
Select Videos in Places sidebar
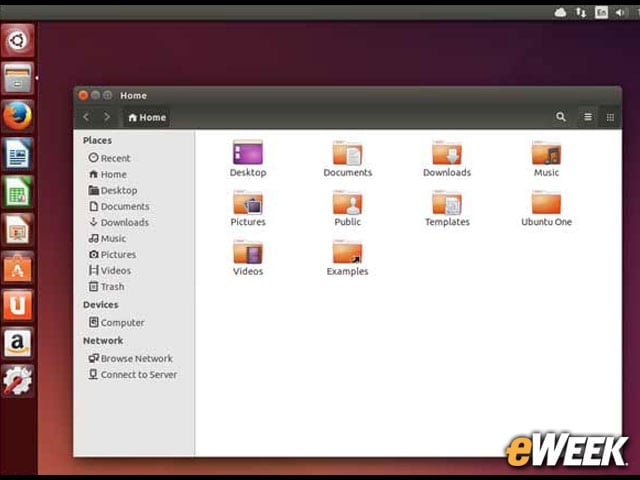click(x=110, y=270)
